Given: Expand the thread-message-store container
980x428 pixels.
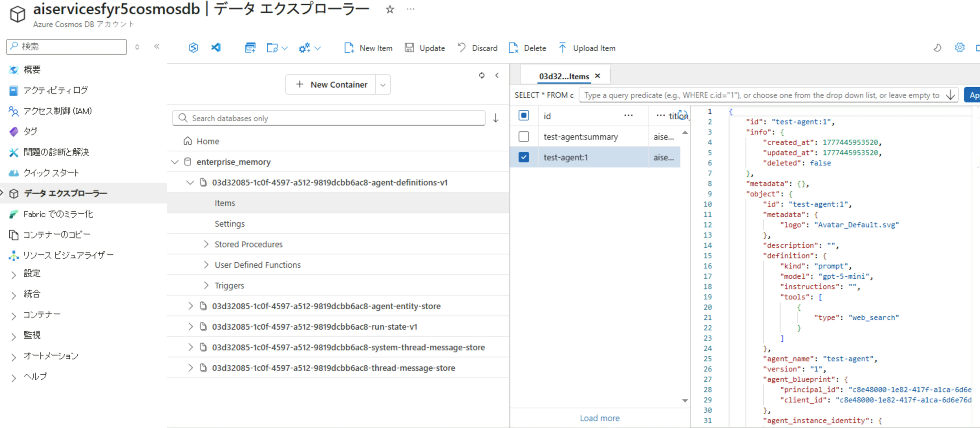Looking at the screenshot, I should tap(190, 368).
